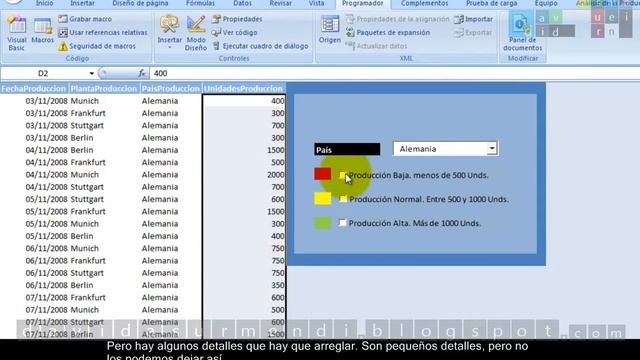This screenshot has width=640, height=360.
Task: Select the PlantaProduccion column header
Action: click(x=104, y=89)
